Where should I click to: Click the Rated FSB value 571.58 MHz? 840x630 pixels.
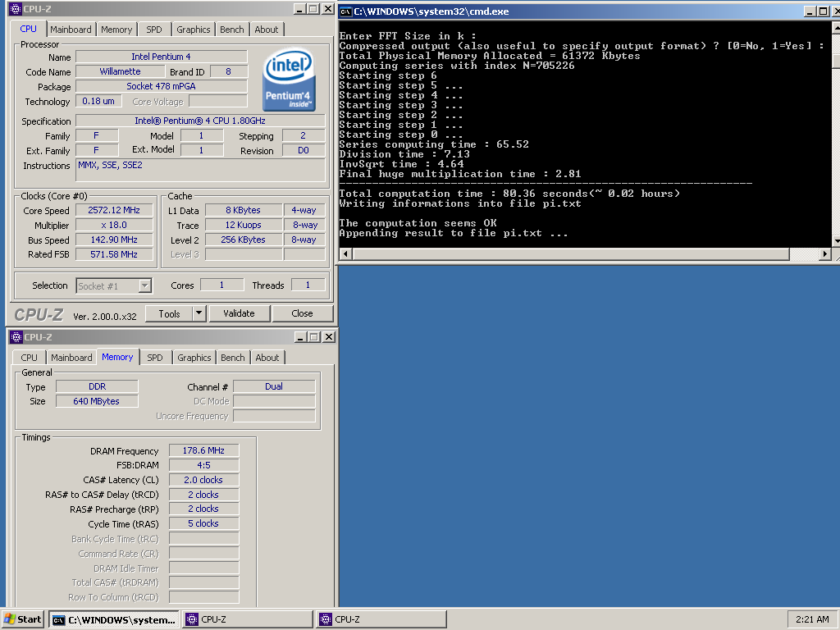(x=114, y=254)
